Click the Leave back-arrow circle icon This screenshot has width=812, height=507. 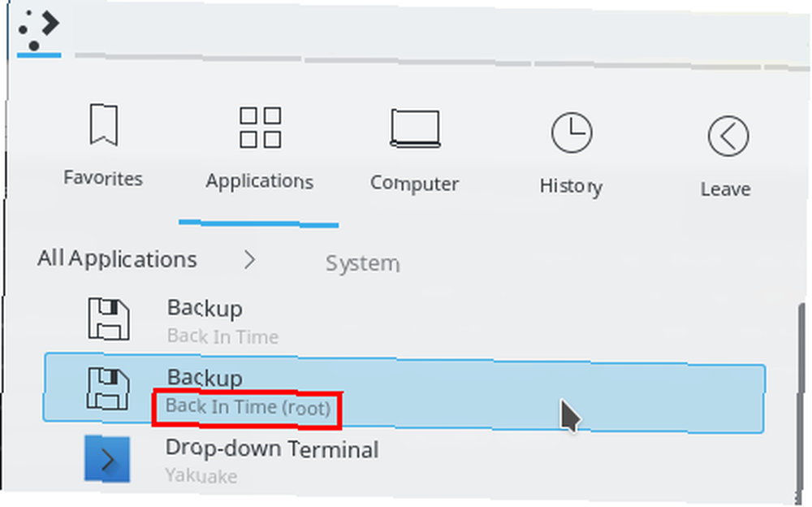[x=728, y=136]
